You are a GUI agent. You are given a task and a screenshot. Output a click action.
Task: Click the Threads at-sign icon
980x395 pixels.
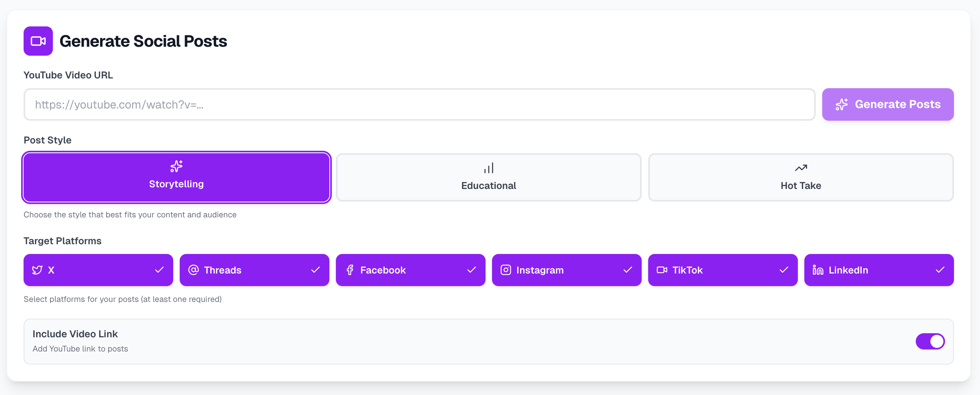[194, 270]
